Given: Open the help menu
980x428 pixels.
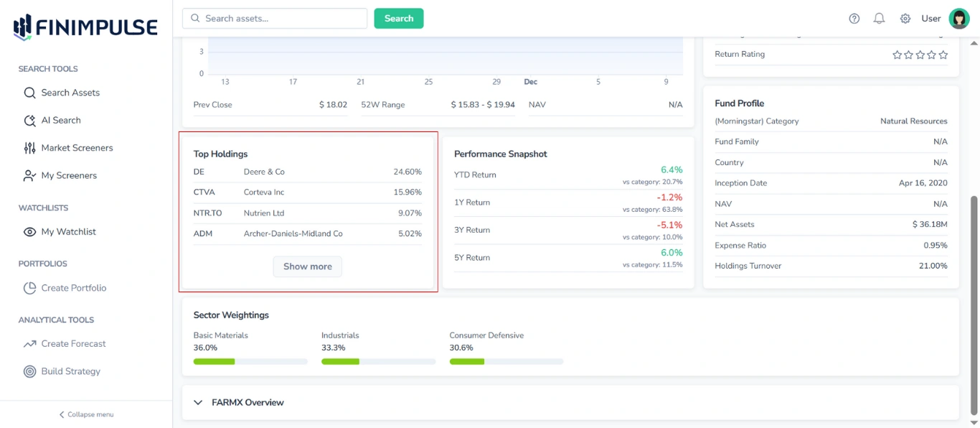Looking at the screenshot, I should coord(854,18).
